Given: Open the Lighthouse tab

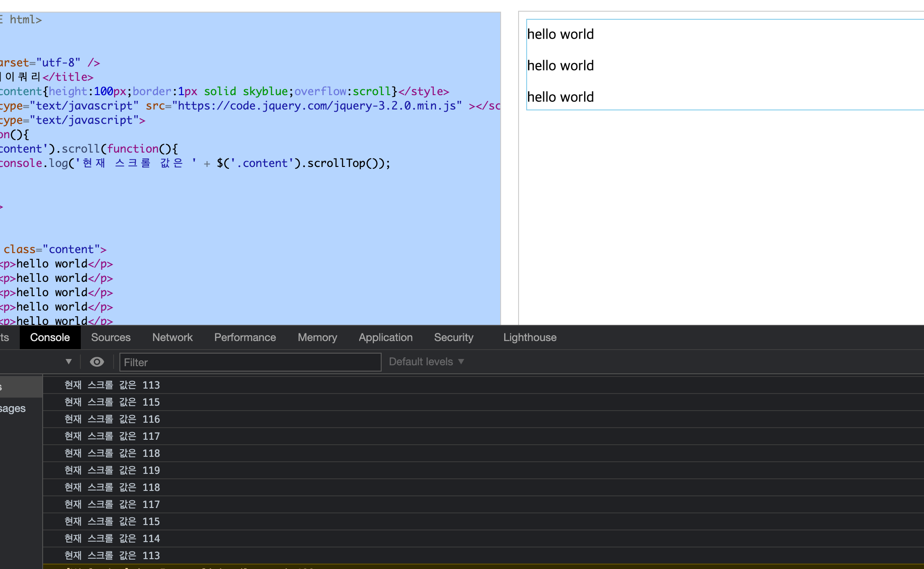Looking at the screenshot, I should (530, 337).
